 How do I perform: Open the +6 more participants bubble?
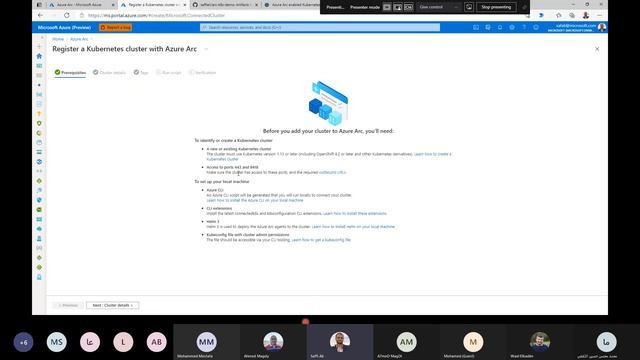click(23, 342)
